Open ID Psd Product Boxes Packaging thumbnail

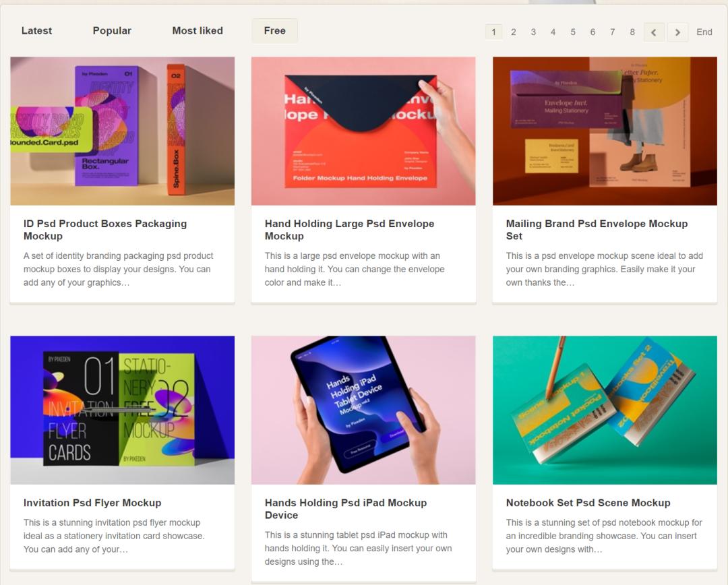(123, 131)
